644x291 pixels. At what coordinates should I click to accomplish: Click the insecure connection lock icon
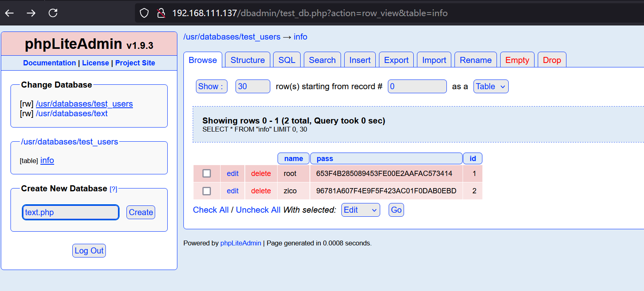[161, 13]
